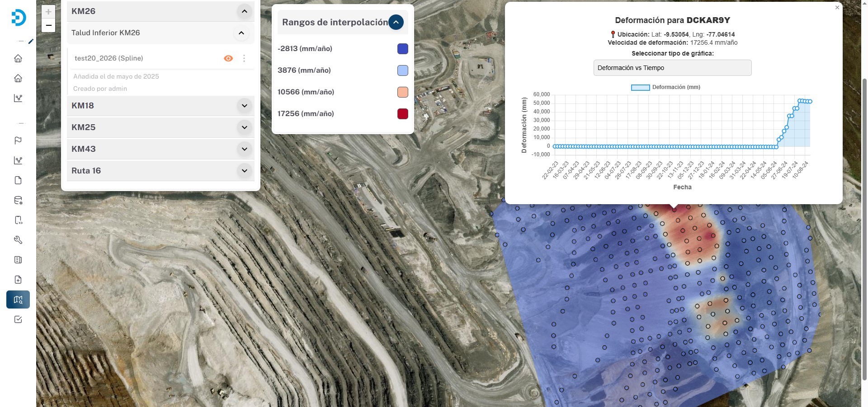This screenshot has width=868, height=407.
Task: Select the test20_2026 (Spline) layer row
Action: tap(160, 58)
